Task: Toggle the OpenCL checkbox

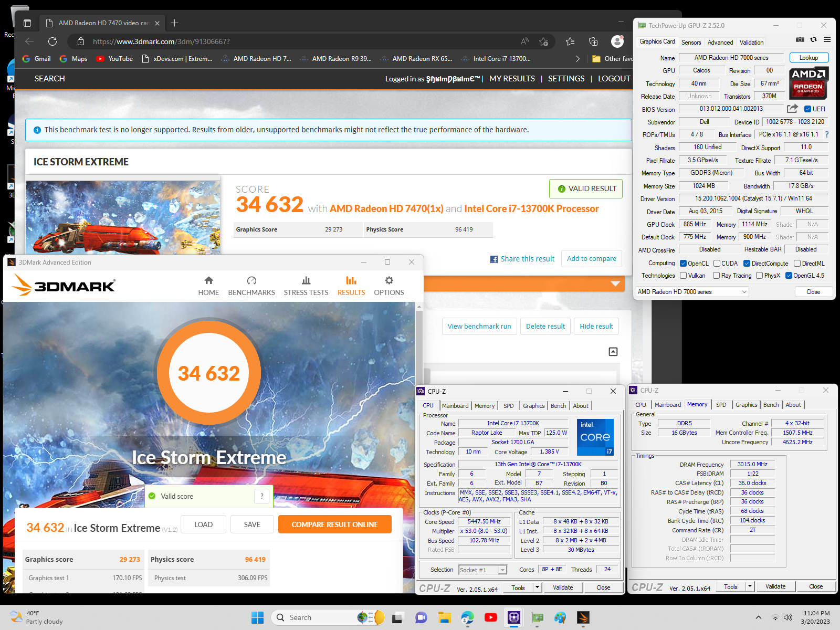Action: pos(683,264)
